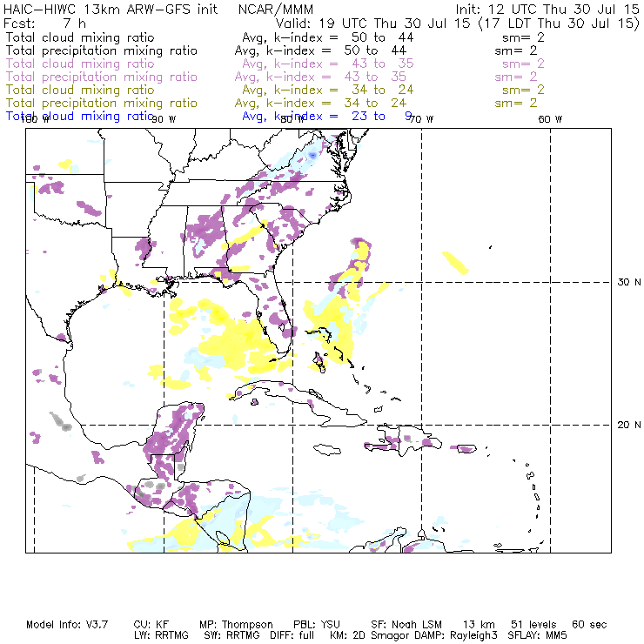Click 'Valid: 19 UTC Thu 30 Jul 15'
This screenshot has height=644, width=644.
(372, 23)
